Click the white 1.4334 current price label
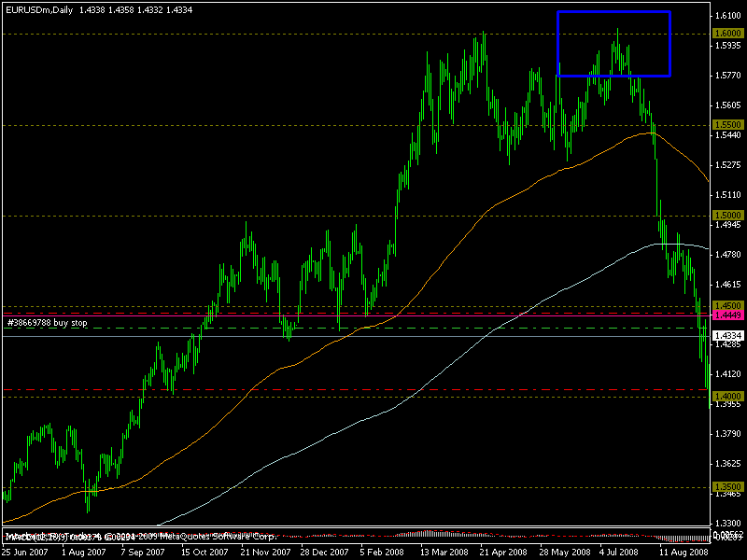This screenshot has width=747, height=560. point(727,336)
